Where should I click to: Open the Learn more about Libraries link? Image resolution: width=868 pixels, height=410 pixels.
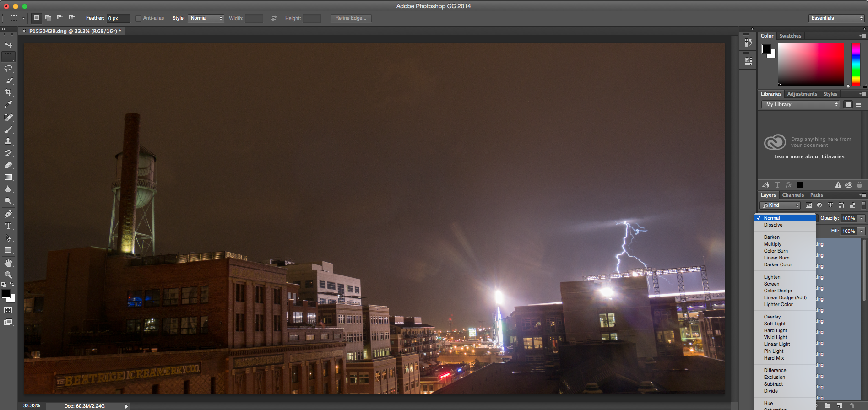click(809, 156)
